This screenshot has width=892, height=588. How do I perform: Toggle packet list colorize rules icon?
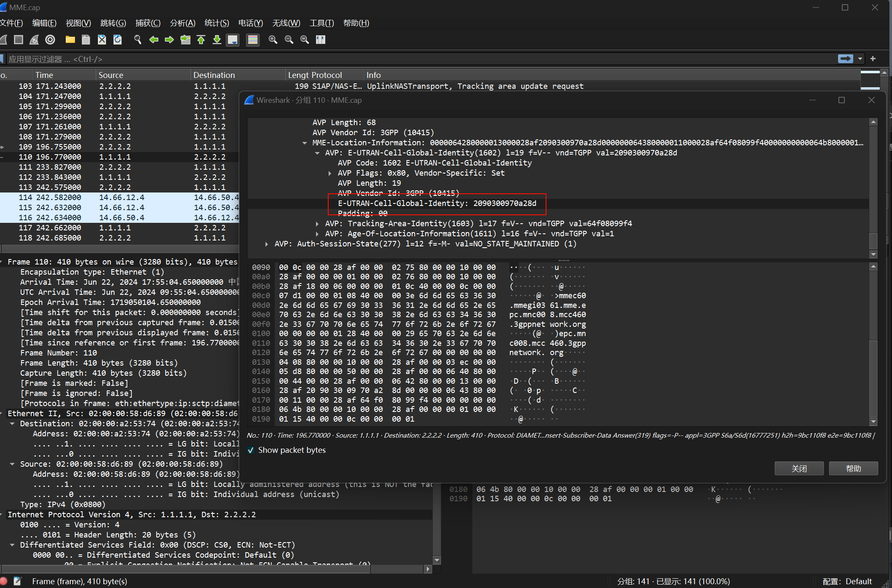252,40
